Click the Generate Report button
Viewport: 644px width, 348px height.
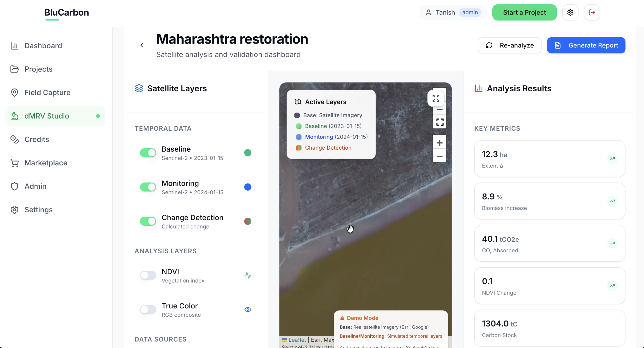click(586, 45)
